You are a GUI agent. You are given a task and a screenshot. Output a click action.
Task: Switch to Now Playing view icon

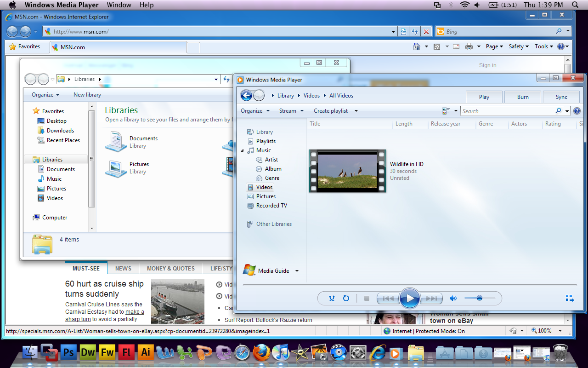click(570, 299)
